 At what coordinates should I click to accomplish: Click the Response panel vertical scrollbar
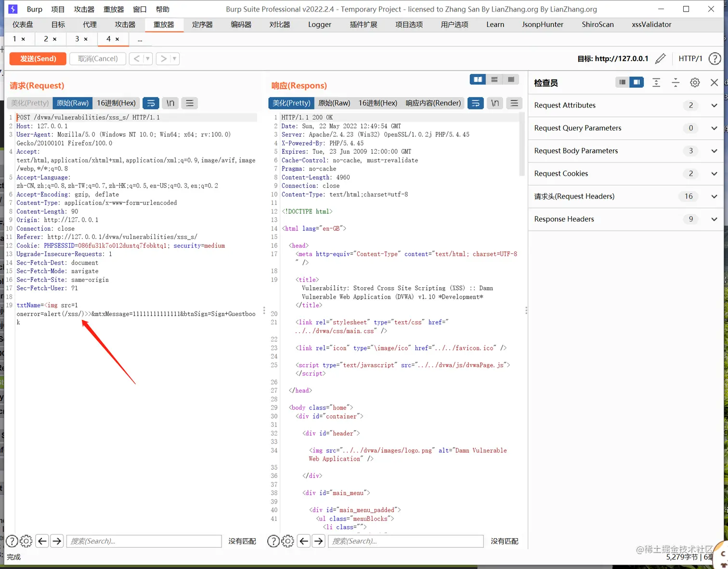click(522, 145)
